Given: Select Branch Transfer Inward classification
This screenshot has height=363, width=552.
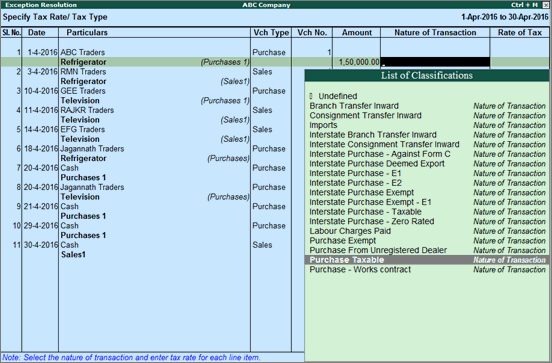Looking at the screenshot, I should 427,106.
